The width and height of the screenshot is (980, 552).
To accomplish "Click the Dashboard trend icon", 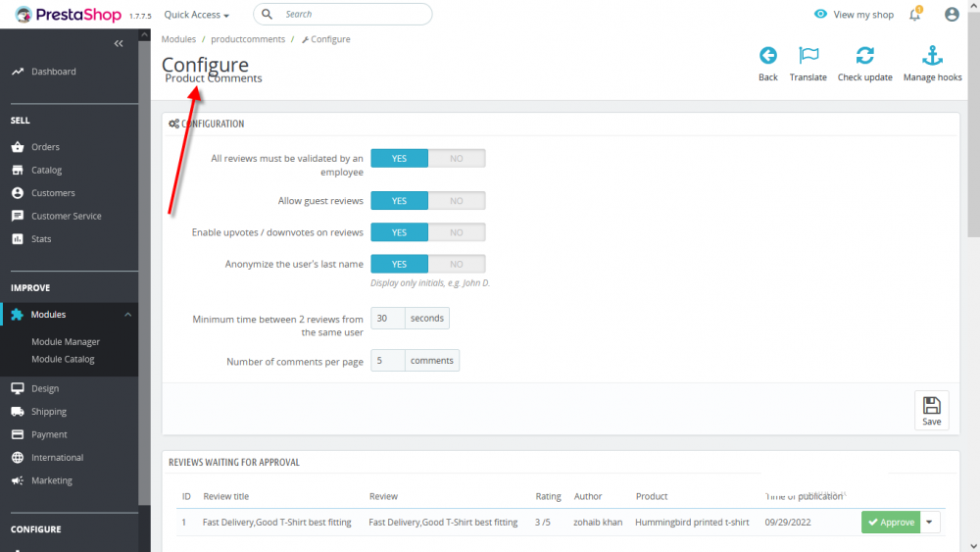I will (x=18, y=72).
